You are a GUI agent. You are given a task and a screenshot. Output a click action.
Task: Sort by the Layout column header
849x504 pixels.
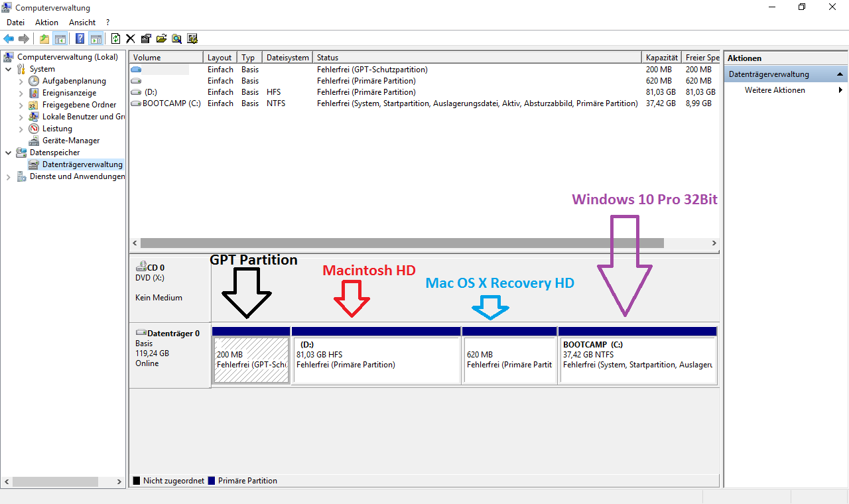[220, 58]
